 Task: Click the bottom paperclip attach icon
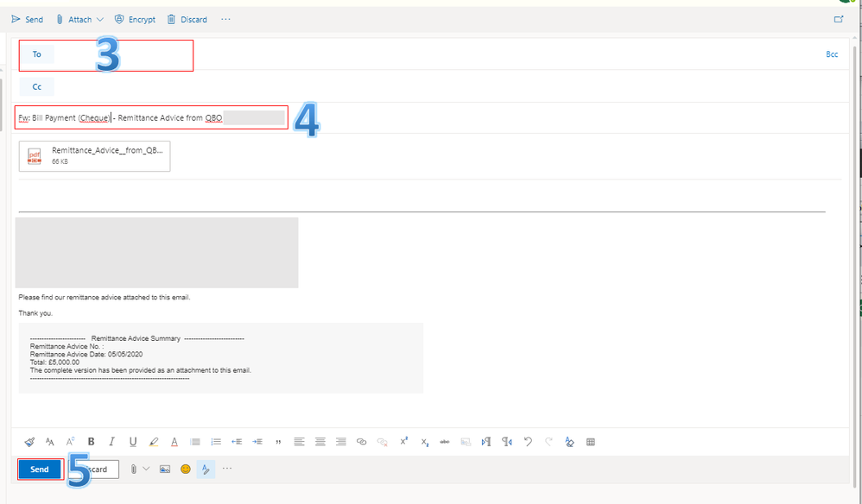point(133,469)
